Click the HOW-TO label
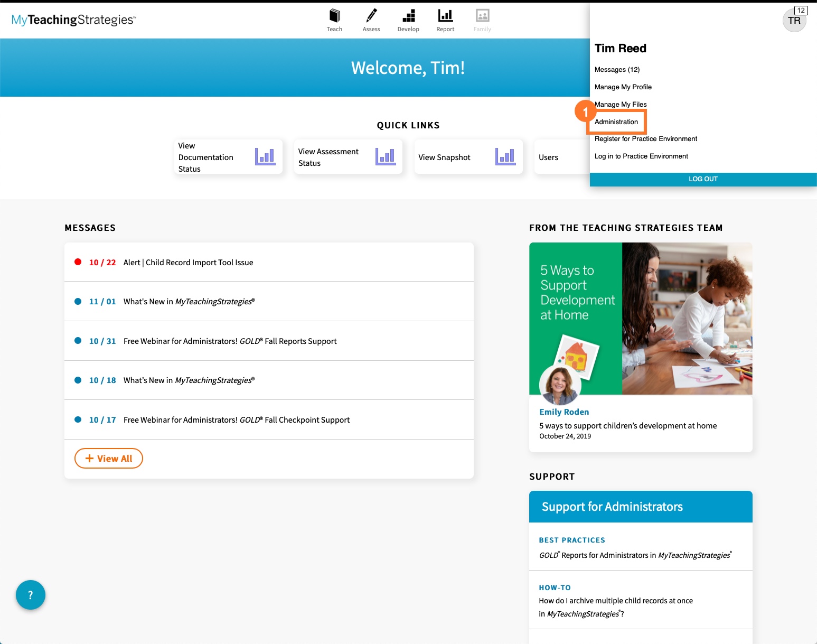Screen dimensions: 817x644 point(555,587)
